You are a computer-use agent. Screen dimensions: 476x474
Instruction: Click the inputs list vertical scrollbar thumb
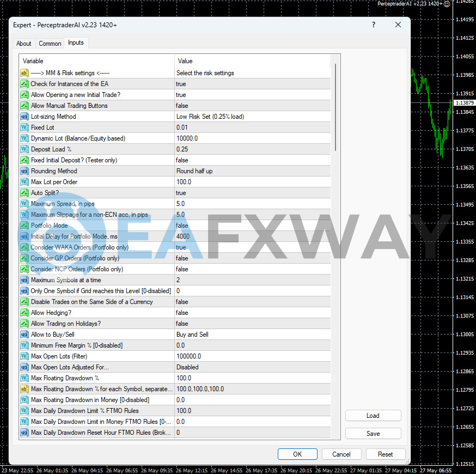pyautogui.click(x=335, y=107)
